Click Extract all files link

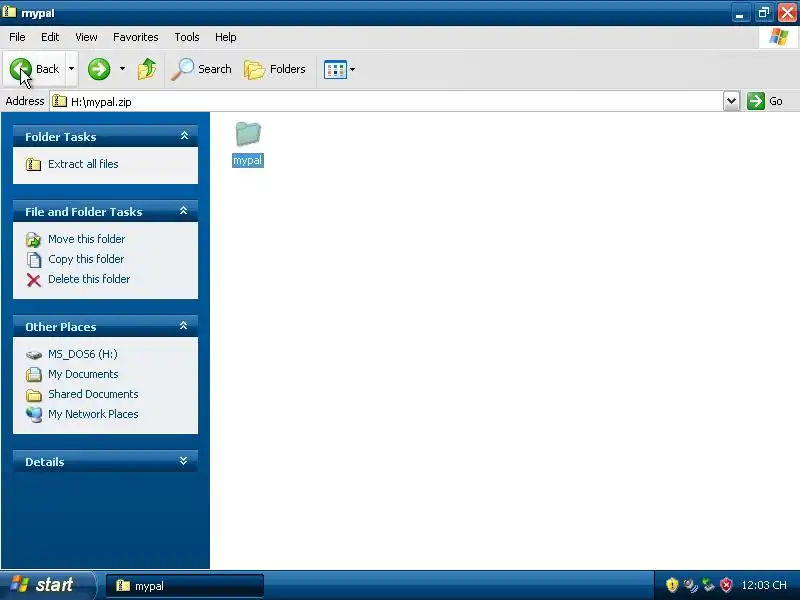(x=83, y=164)
